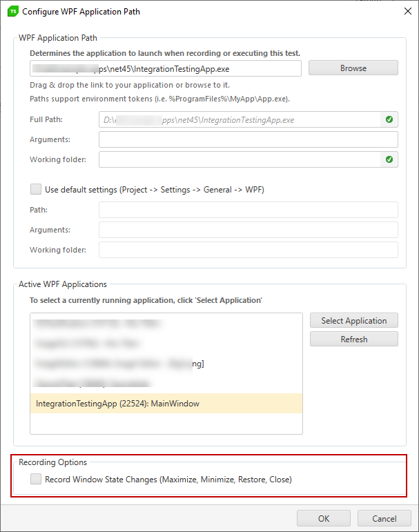Toggle the Use default settings checkbox
The height and width of the screenshot is (532, 419).
pos(36,189)
